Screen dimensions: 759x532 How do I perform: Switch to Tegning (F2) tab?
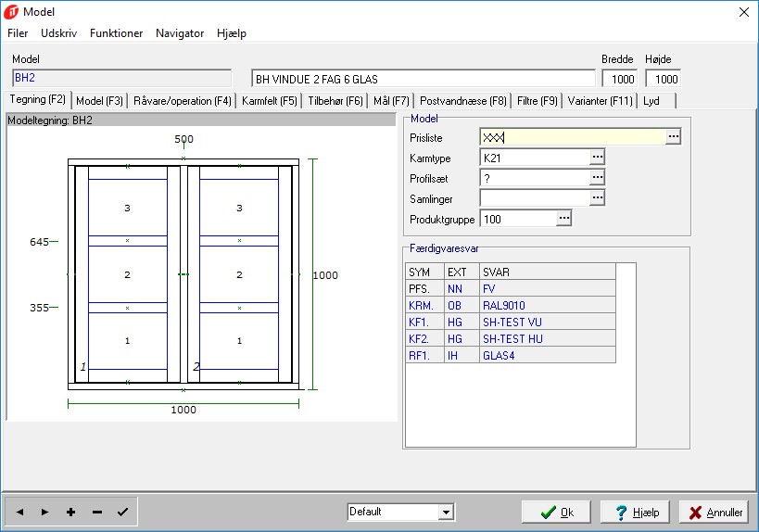click(37, 99)
